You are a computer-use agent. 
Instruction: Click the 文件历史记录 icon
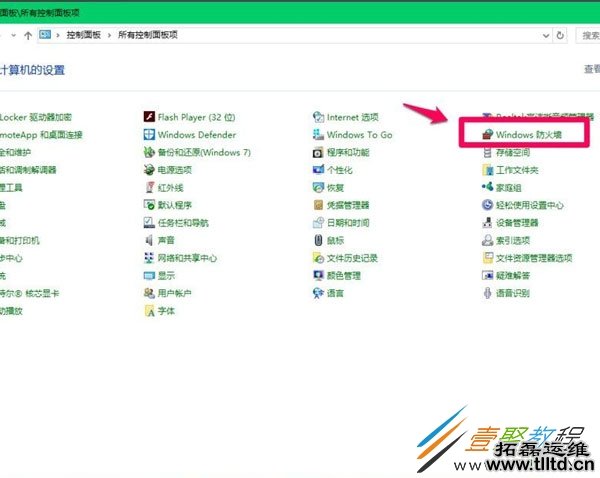coord(318,258)
